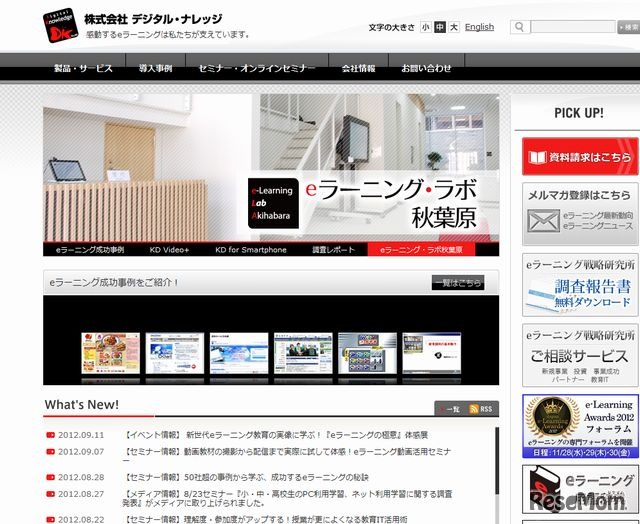Click the 一覧 button in What's New
This screenshot has width=640, height=524.
pos(450,409)
